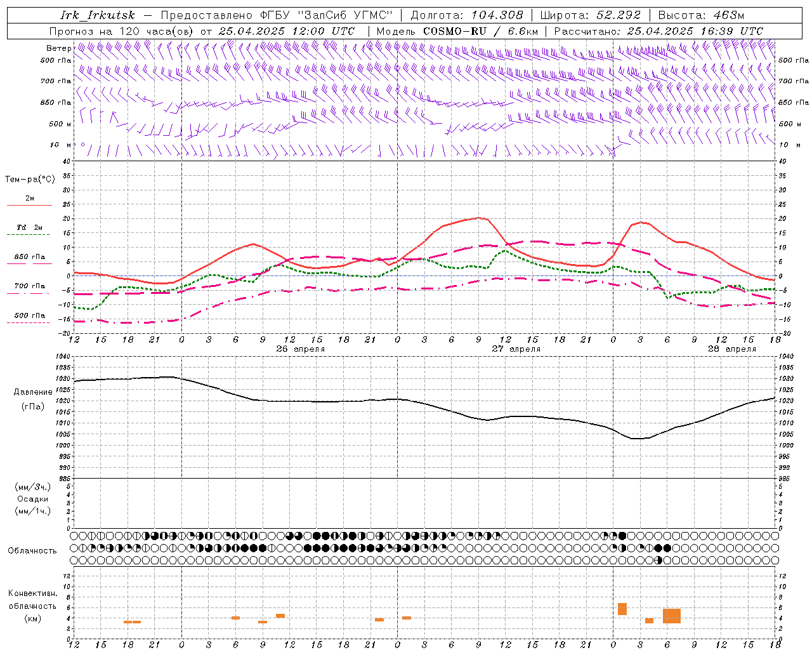Image resolution: width=812 pixels, height=650 pixels.
Task: Click the pressure panel label "Давление"
Action: pos(33,392)
